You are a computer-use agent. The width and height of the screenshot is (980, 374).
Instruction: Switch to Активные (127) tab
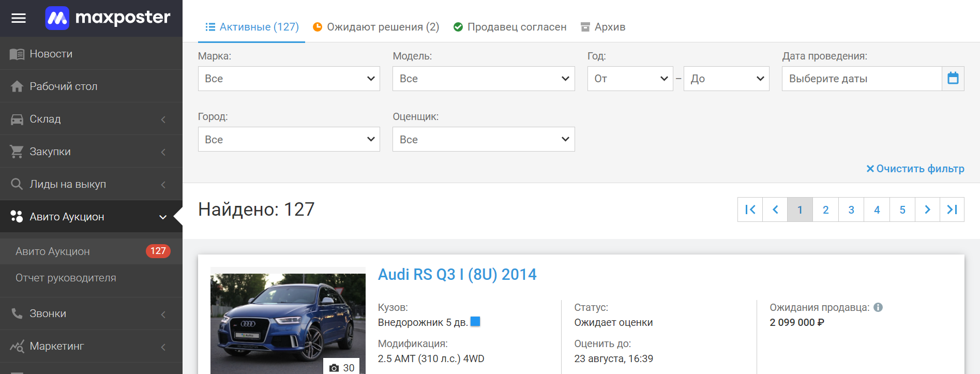pos(252,27)
